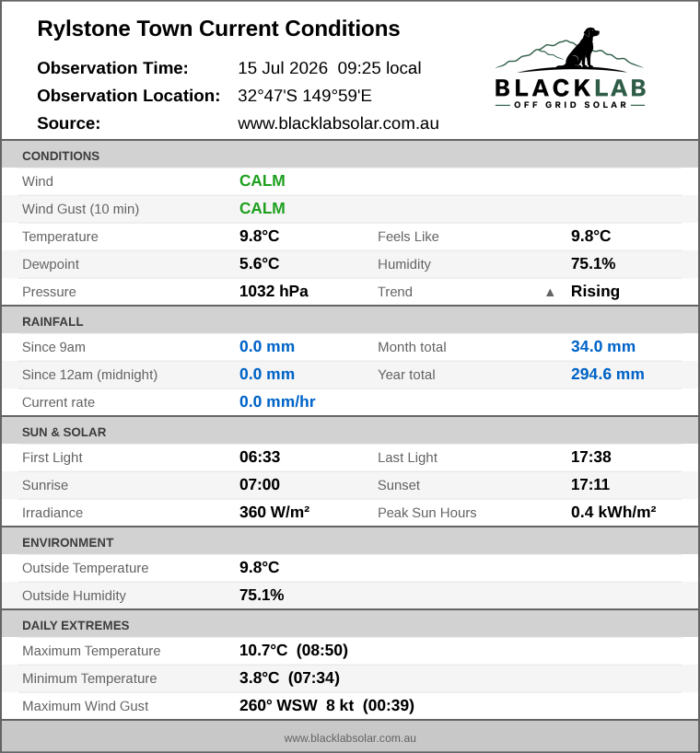
Task: Select the Since 12am (midnight) 0.0 mm value
Action: [x=267, y=374]
